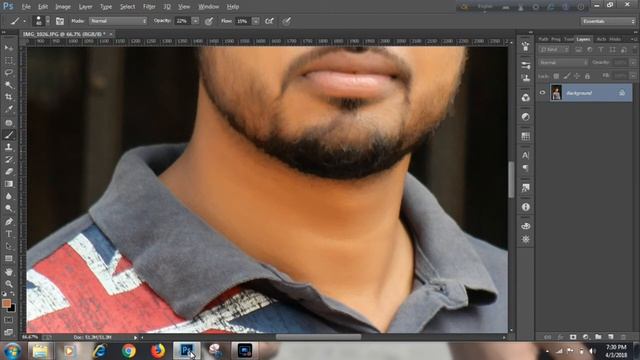Select the Gradient tool
This screenshot has width=640, height=360.
click(x=9, y=184)
